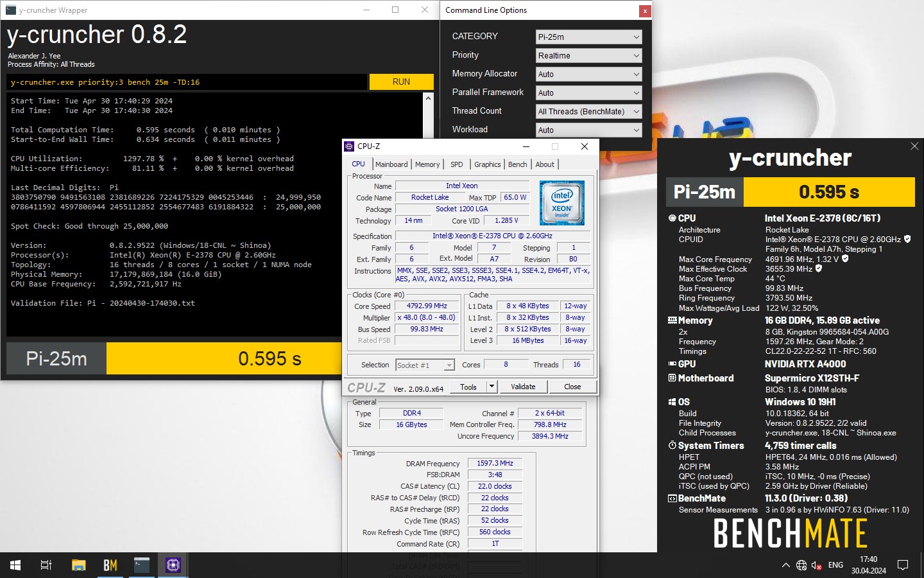Open the Thread Count dropdown

(588, 112)
